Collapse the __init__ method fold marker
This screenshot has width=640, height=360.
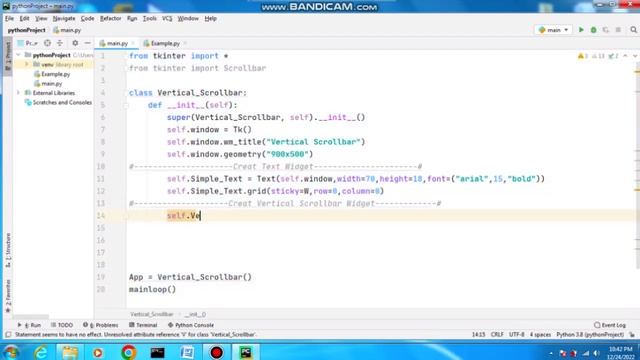(126, 105)
